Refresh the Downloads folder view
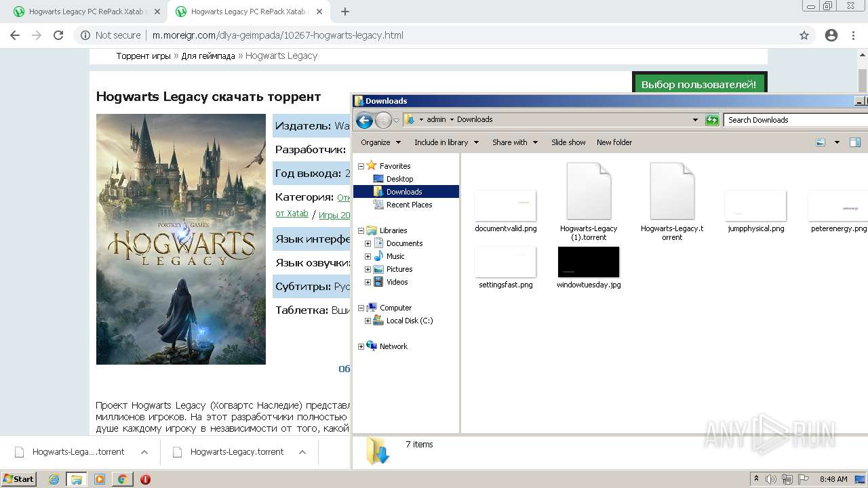The image size is (868, 488). tap(712, 120)
